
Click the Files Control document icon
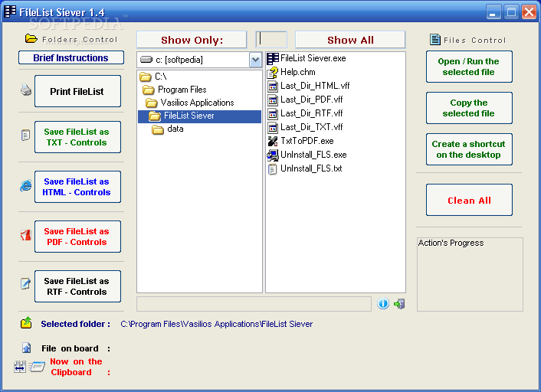pos(435,40)
